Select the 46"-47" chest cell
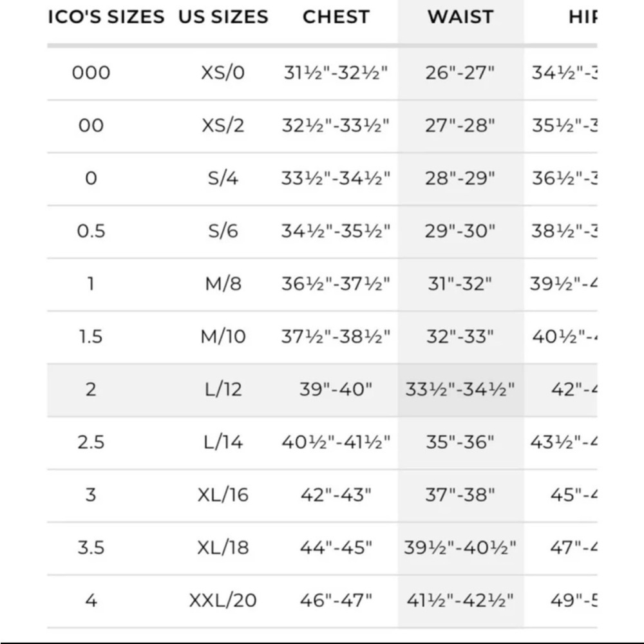 click(336, 600)
